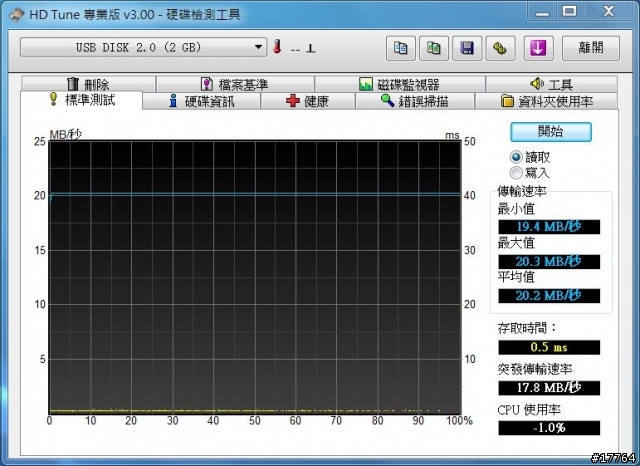Viewport: 640px width, 466px height.
Task: Click the thermometer temperature icon
Action: pyautogui.click(x=277, y=47)
